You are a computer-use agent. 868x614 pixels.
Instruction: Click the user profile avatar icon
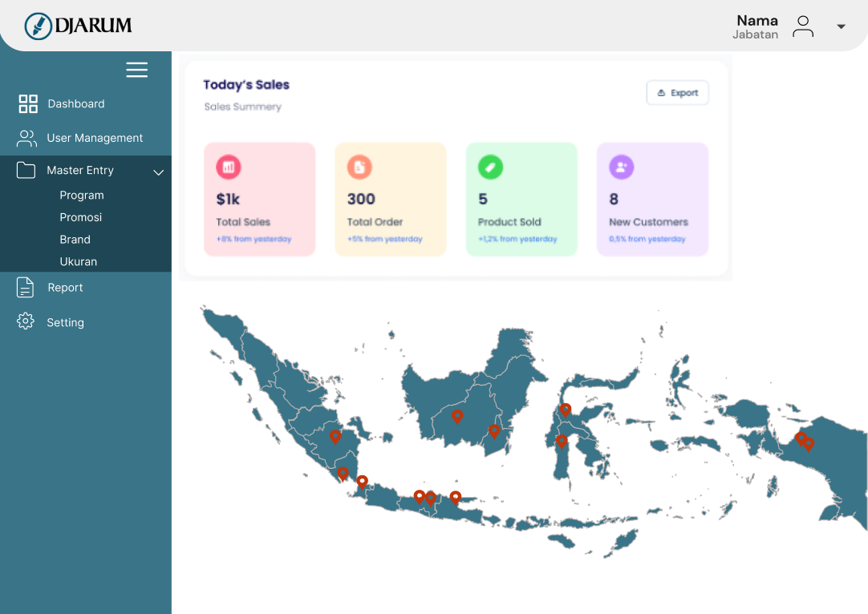click(802, 26)
